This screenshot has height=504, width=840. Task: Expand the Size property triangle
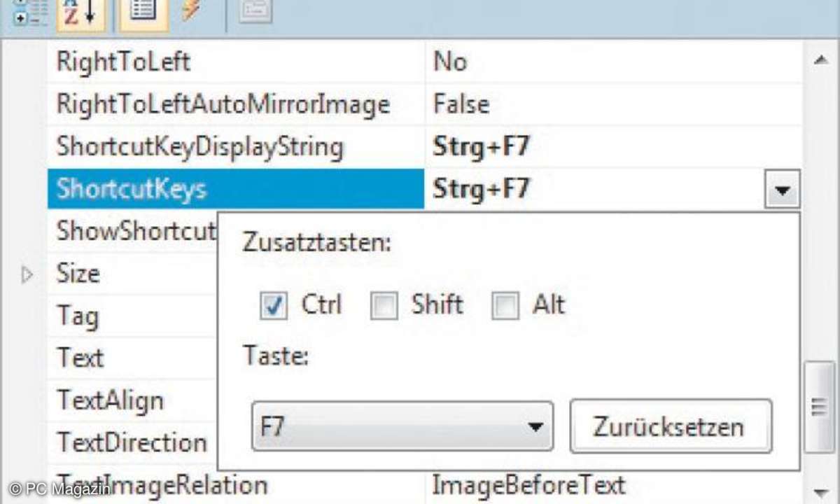click(x=27, y=274)
